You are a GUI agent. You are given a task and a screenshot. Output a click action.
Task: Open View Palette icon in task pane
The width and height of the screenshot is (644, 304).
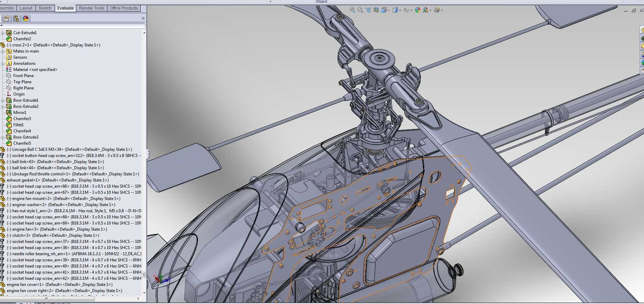coord(642,54)
